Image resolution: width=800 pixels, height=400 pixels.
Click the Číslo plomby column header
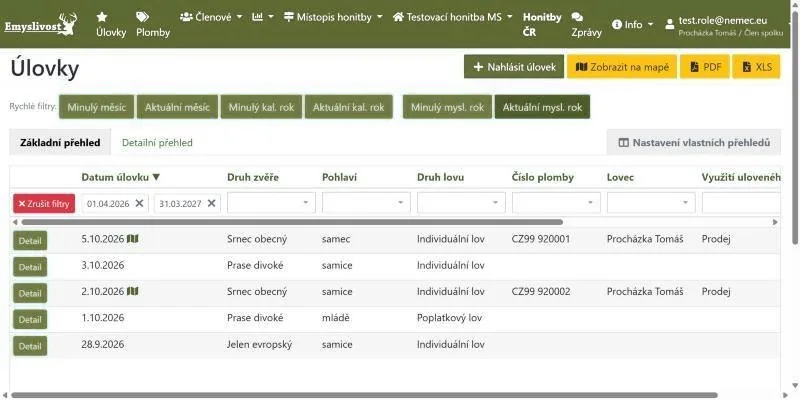[543, 178]
